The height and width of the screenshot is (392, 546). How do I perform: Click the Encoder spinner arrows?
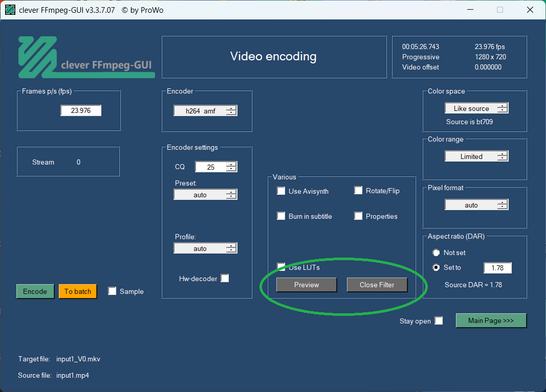[x=231, y=110]
